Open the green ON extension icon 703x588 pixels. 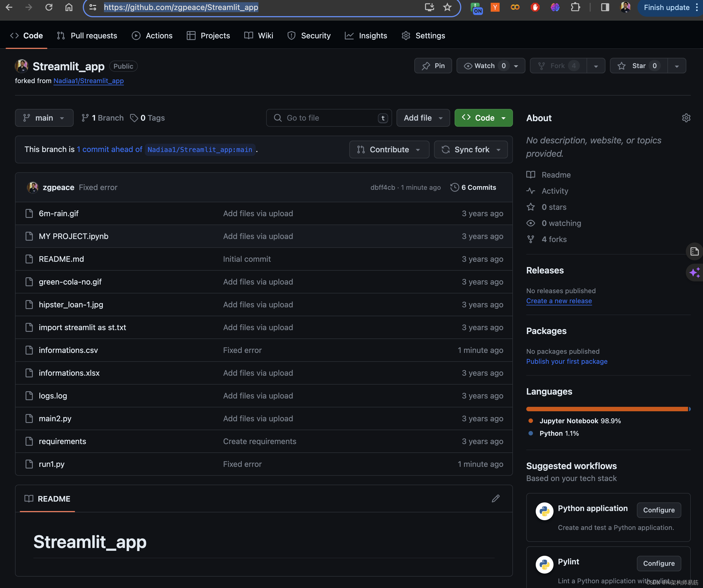tap(476, 8)
